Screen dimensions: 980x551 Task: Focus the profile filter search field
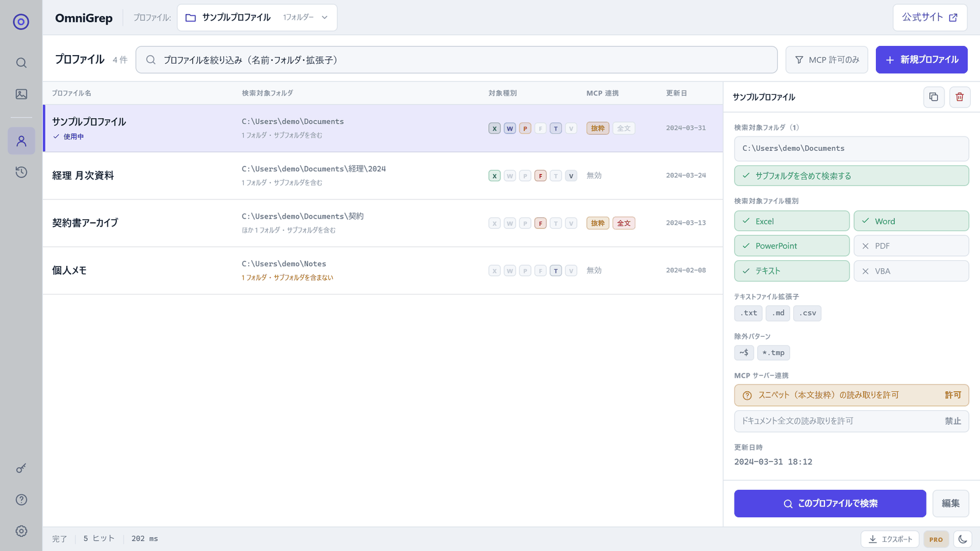pyautogui.click(x=456, y=60)
